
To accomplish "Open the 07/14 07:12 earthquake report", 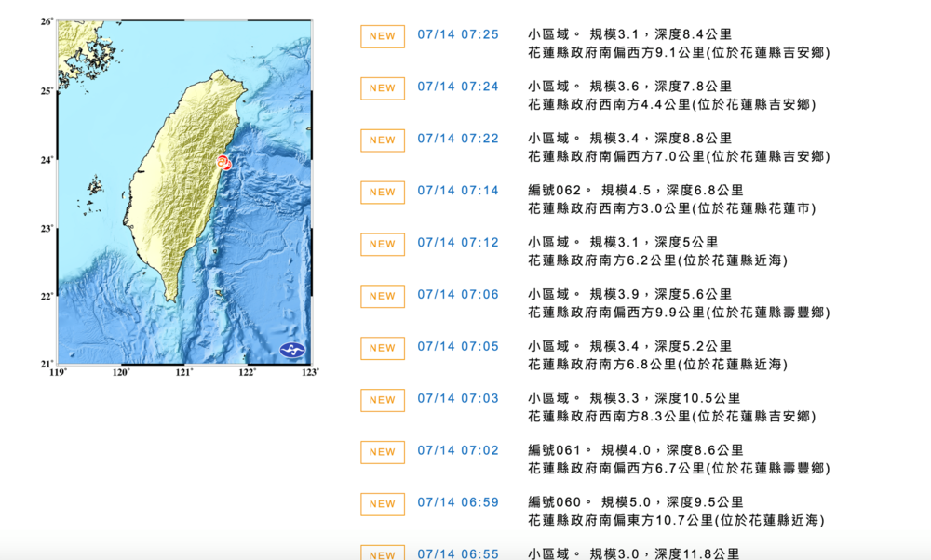I will click(x=458, y=242).
